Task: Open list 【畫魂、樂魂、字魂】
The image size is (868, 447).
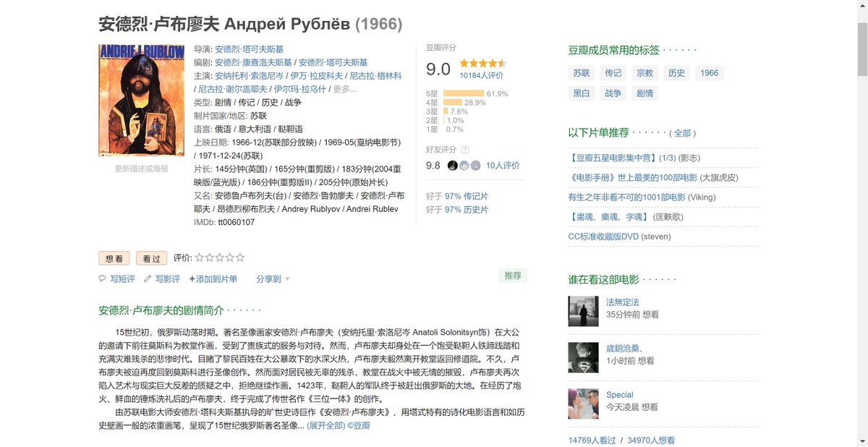Action: (610, 216)
